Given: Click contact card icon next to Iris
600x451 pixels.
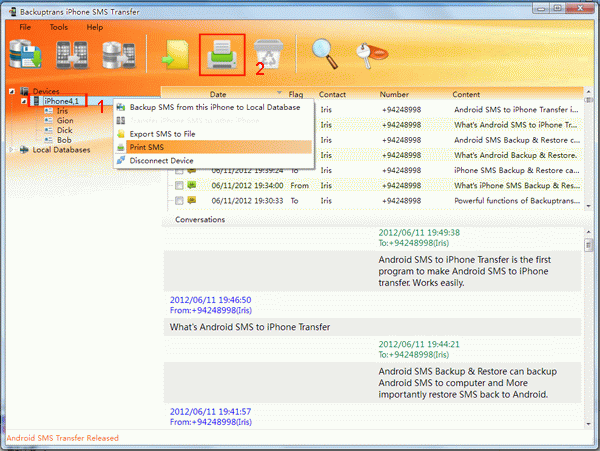Looking at the screenshot, I should click(x=49, y=111).
